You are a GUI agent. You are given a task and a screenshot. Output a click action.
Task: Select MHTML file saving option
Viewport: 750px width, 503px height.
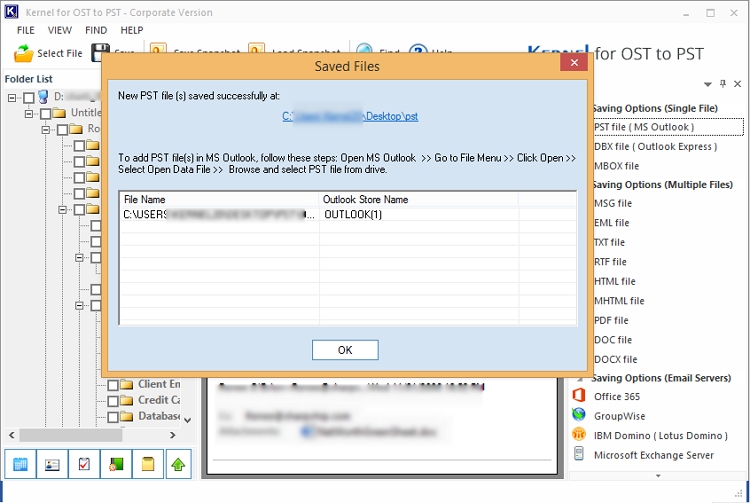click(619, 301)
